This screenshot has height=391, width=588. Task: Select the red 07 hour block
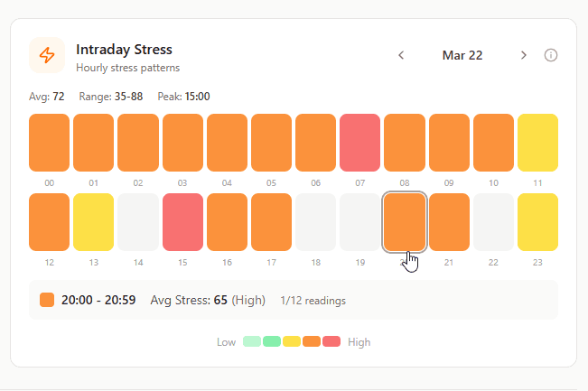[x=359, y=143]
